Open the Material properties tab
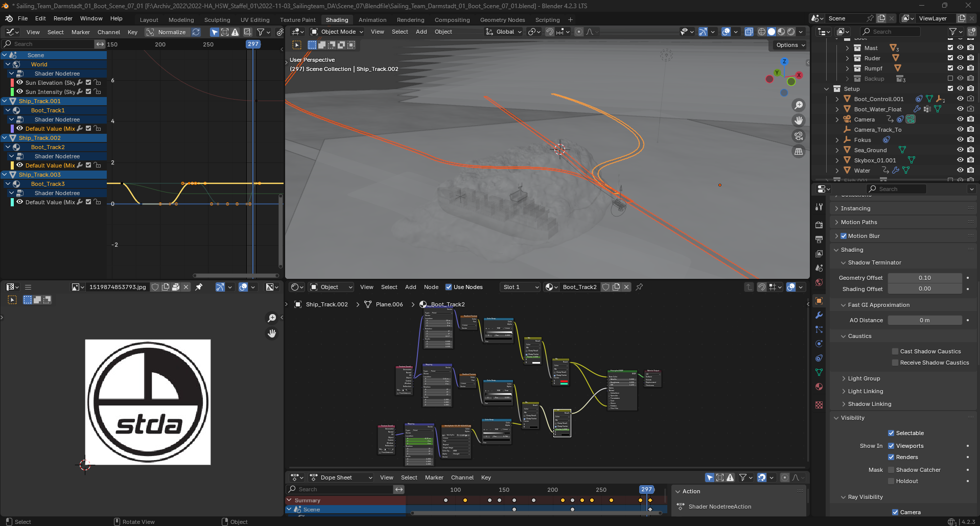This screenshot has height=526, width=980. click(819, 387)
